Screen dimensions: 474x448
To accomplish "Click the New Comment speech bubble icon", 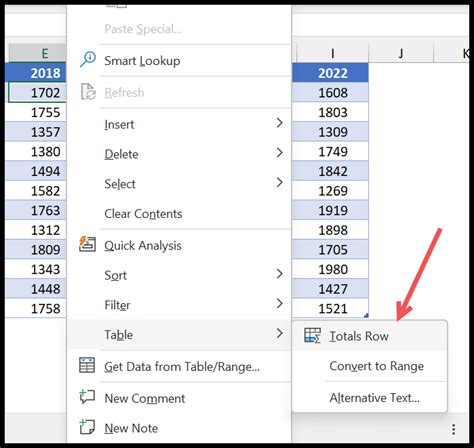I will (x=87, y=397).
